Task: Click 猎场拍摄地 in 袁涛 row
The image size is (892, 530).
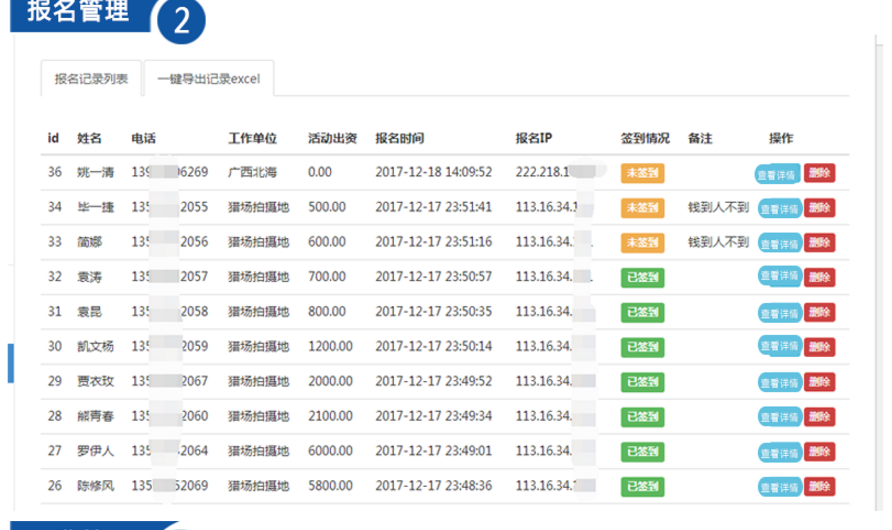Action: [x=259, y=277]
